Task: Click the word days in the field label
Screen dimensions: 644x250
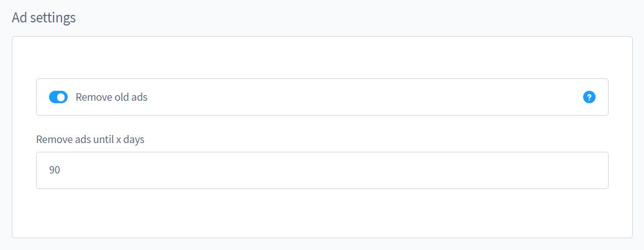Action: click(133, 139)
